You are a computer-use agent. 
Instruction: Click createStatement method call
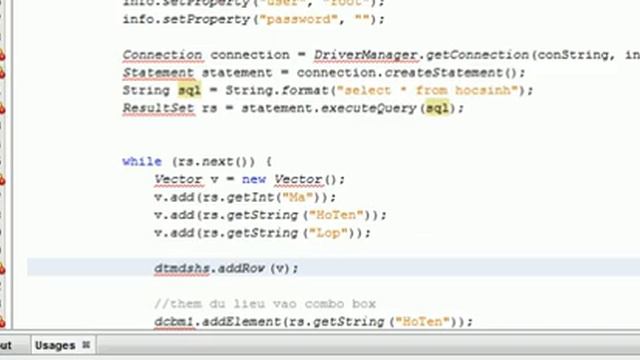(444, 73)
